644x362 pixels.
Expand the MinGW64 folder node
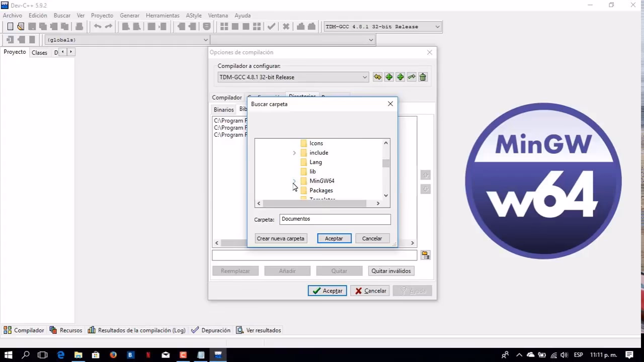tap(294, 181)
